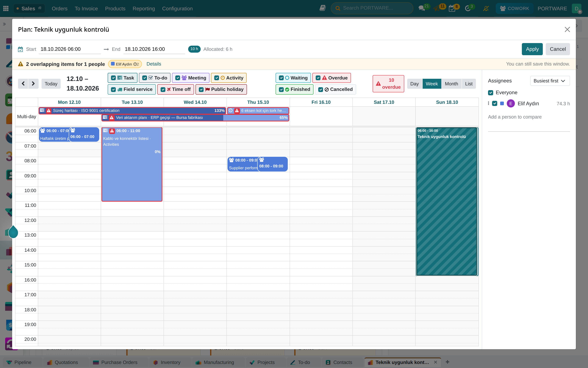Click drag handle beside Elif Aydın row

[x=488, y=103]
